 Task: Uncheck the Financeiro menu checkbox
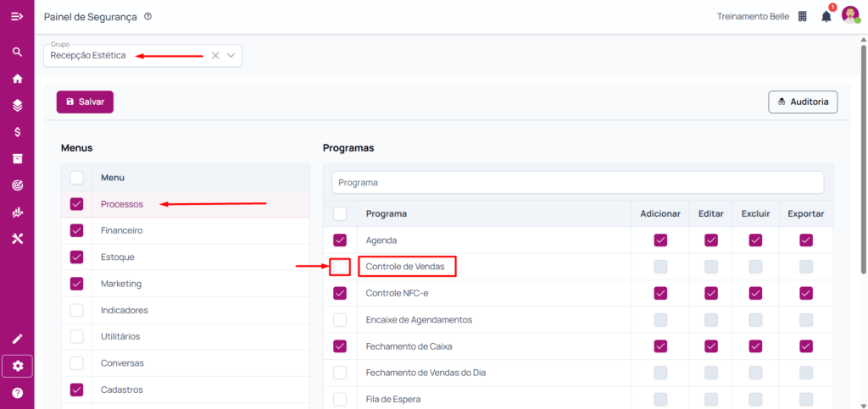[77, 230]
